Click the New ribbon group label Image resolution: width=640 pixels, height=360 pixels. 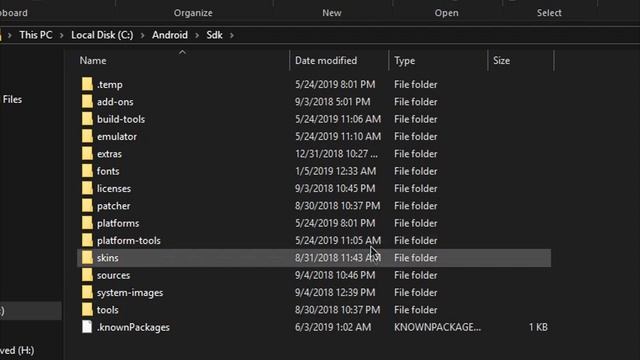point(332,13)
